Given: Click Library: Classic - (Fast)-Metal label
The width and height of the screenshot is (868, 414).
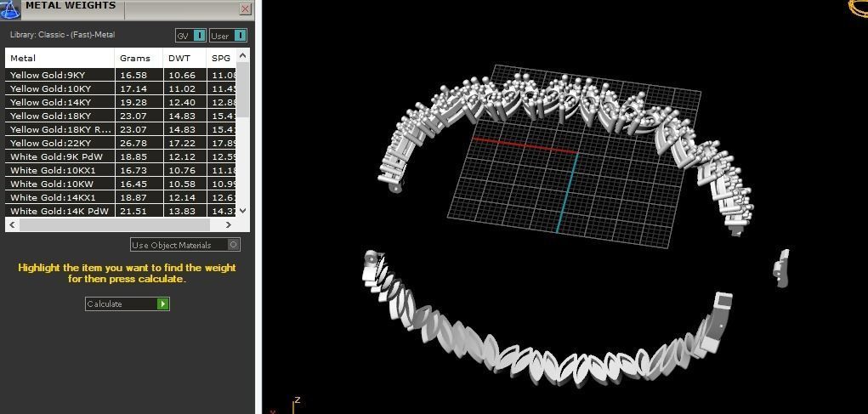Looking at the screenshot, I should pos(63,35).
